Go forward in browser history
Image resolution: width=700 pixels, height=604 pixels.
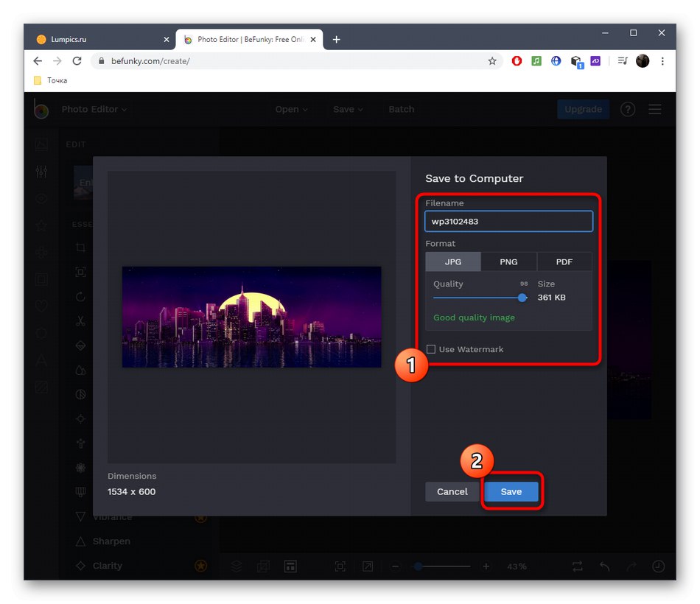57,61
